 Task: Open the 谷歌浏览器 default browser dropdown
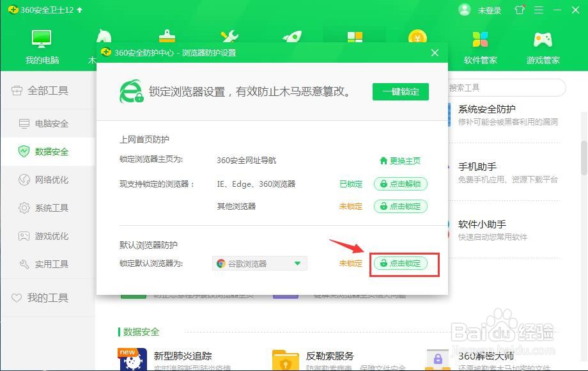259,264
